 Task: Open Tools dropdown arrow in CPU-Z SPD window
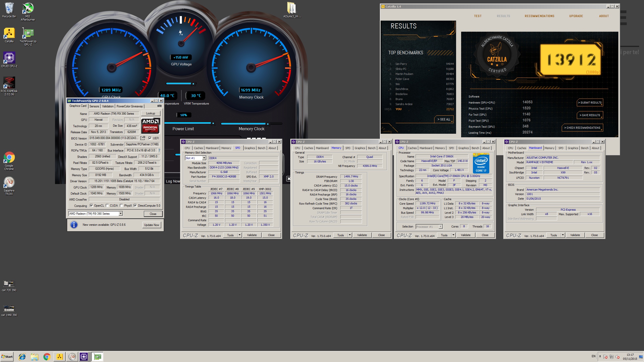pyautogui.click(x=239, y=235)
